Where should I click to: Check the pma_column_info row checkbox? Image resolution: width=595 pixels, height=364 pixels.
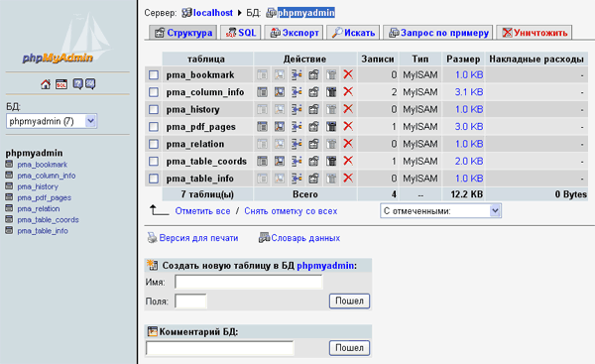pyautogui.click(x=154, y=92)
